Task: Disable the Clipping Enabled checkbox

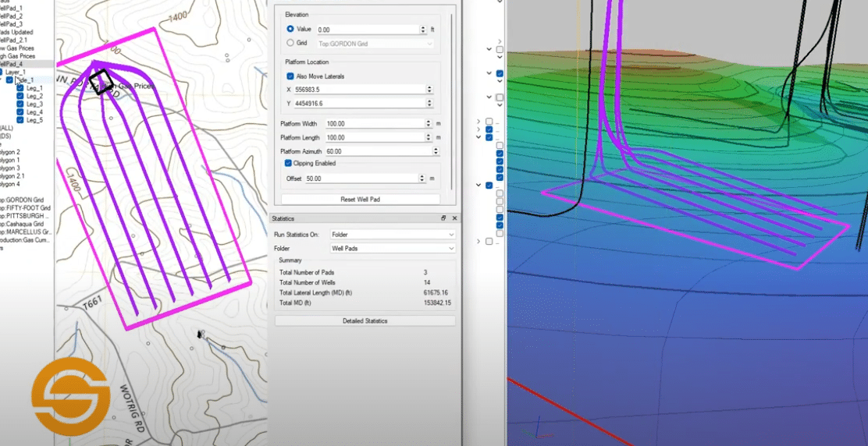Action: 288,163
